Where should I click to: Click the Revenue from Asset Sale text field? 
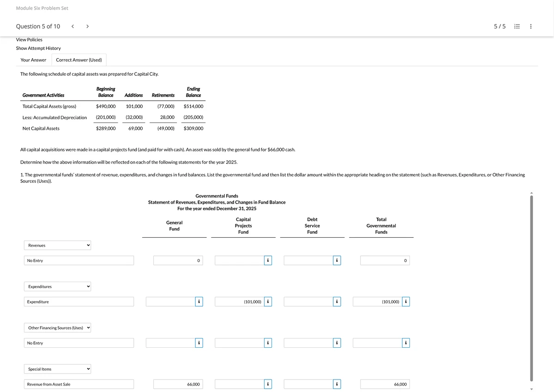click(79, 384)
